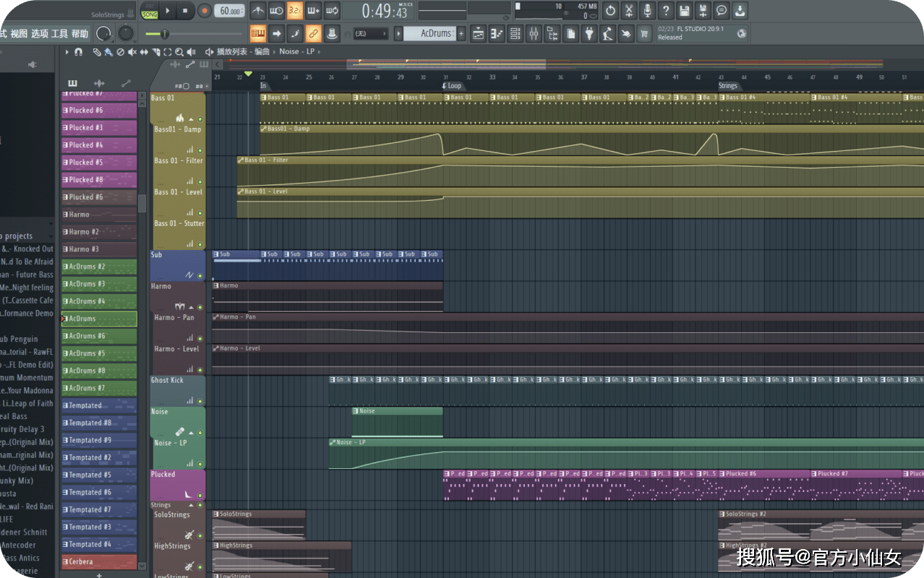Select Cerbera pattern in picker
Viewport: 924px width, 578px height.
point(99,561)
